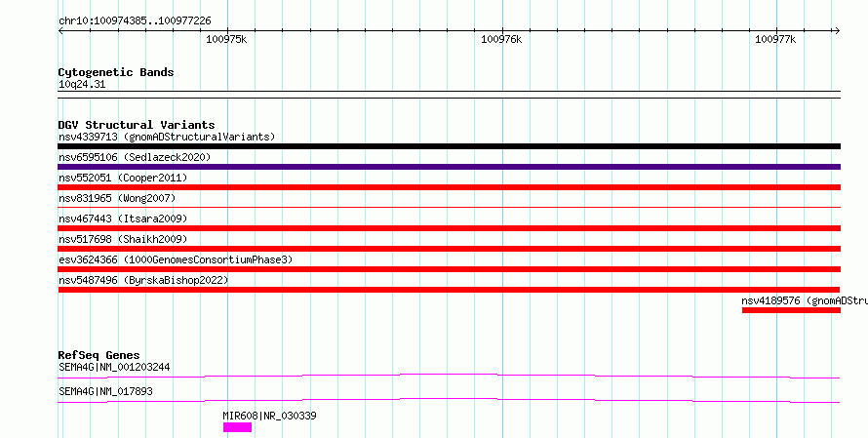Open MIR608|NR_030339 gene label
868x438 pixels.
coord(269,416)
